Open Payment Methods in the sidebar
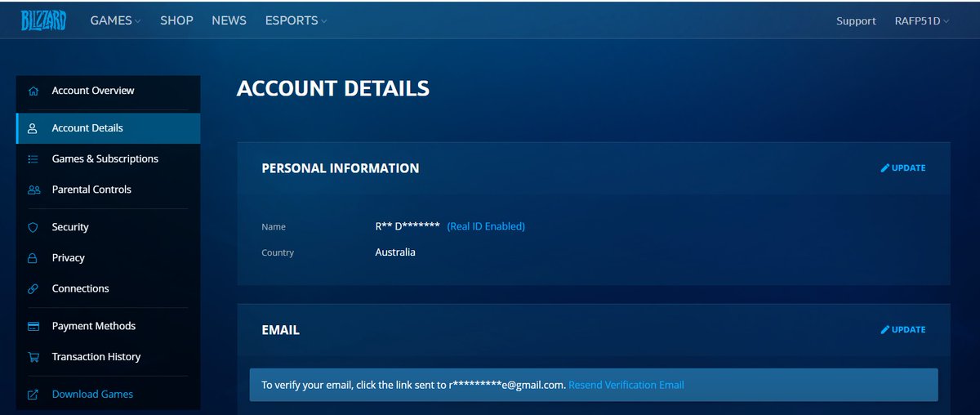This screenshot has width=980, height=415. (x=108, y=326)
